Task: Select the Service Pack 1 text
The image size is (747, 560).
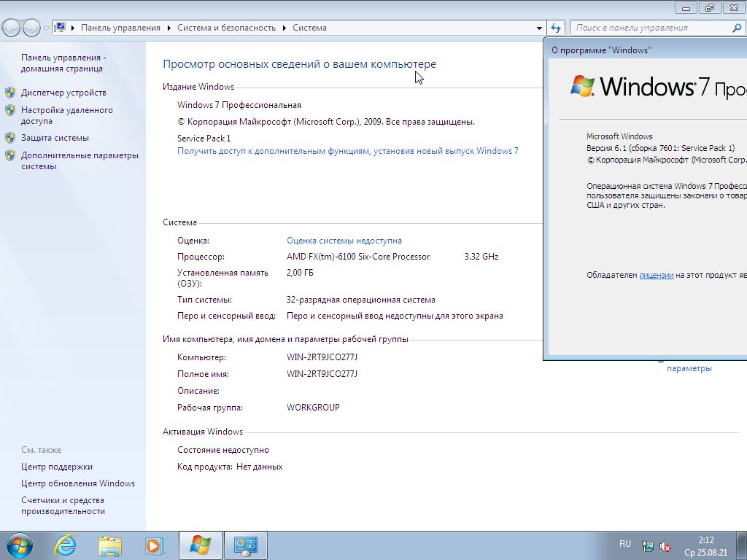Action: coord(204,138)
